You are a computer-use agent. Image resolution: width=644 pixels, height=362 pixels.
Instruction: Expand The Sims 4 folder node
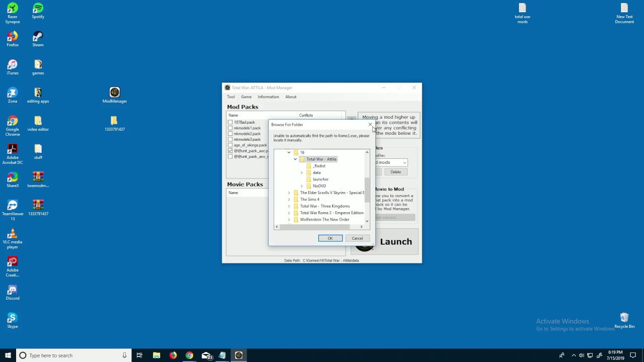289,200
